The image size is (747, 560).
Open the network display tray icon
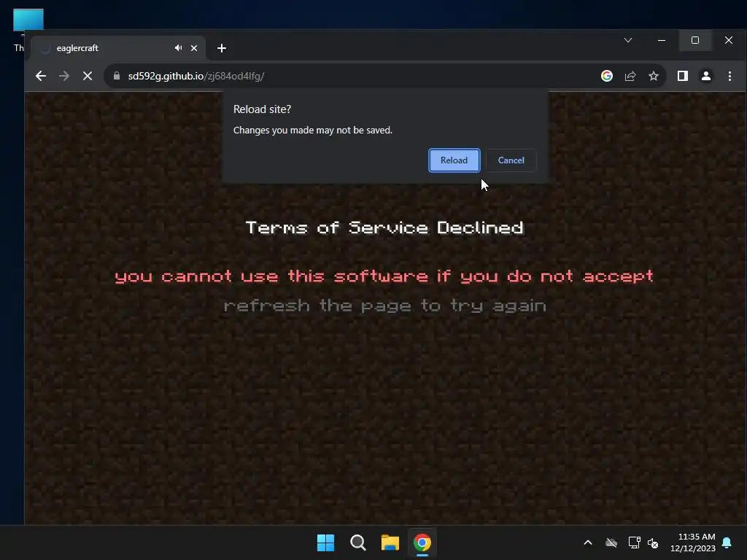[634, 542]
